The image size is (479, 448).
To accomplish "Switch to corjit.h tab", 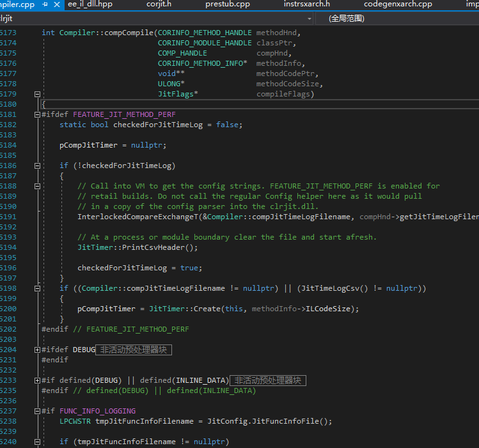I will pyautogui.click(x=159, y=4).
